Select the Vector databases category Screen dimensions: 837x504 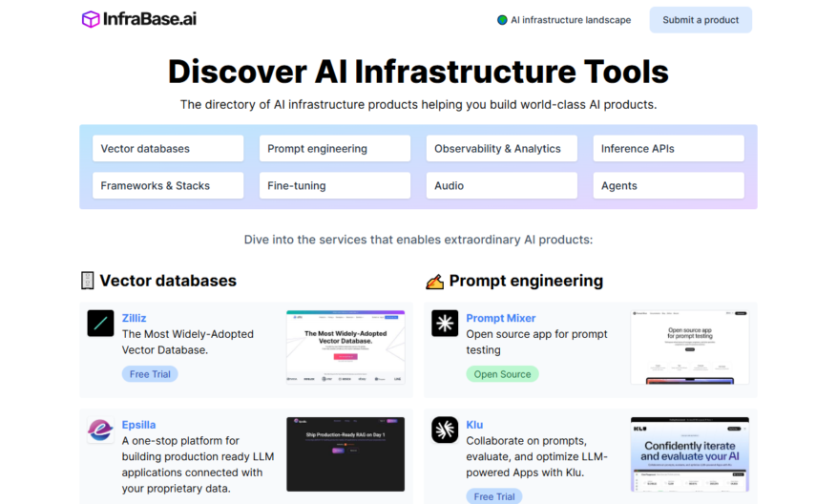coord(168,148)
